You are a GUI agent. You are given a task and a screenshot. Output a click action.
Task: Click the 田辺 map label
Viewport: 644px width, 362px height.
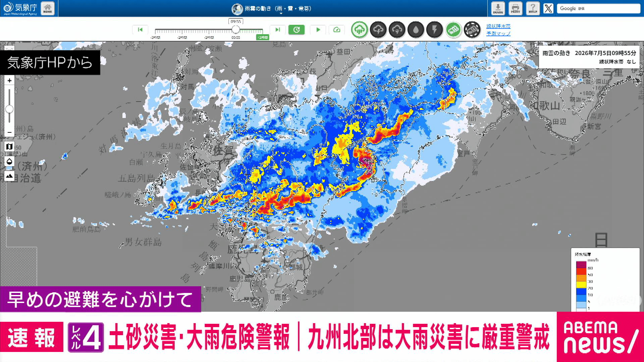click(x=559, y=122)
